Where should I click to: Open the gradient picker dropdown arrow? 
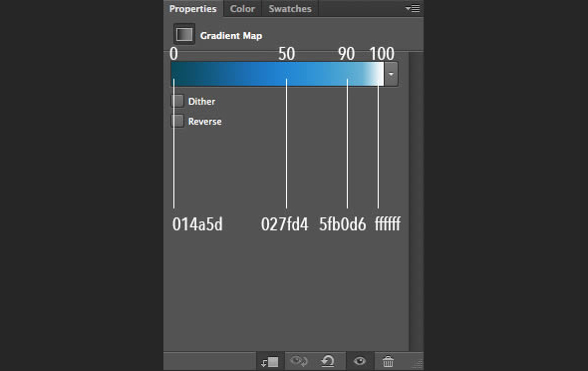391,74
